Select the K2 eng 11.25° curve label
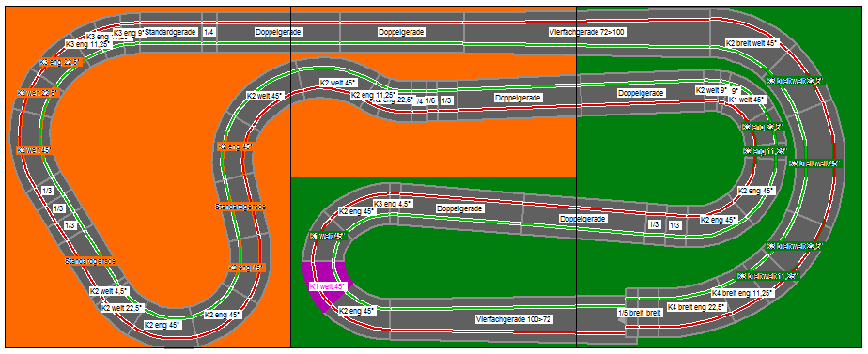Image resolution: width=868 pixels, height=354 pixels. [x=374, y=95]
